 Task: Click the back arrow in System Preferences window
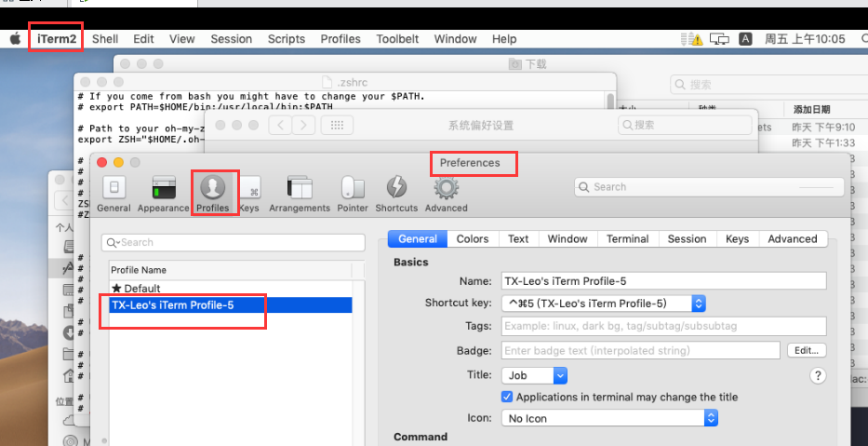281,125
